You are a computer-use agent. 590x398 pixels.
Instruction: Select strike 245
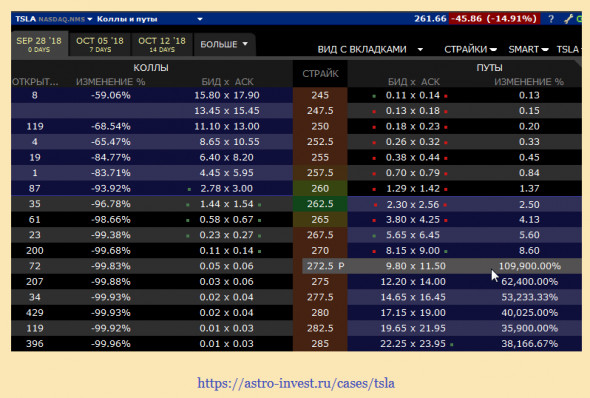coord(320,95)
